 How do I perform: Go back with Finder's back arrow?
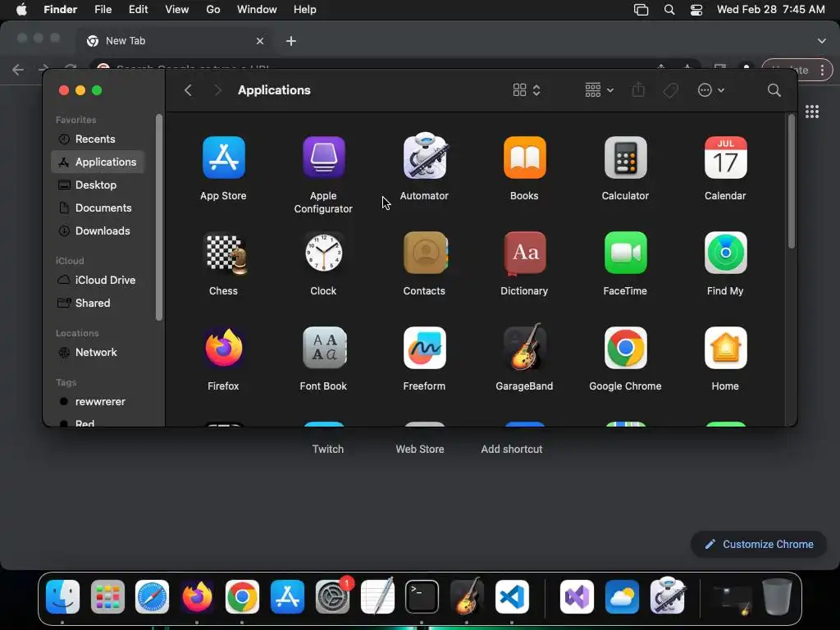click(x=188, y=90)
